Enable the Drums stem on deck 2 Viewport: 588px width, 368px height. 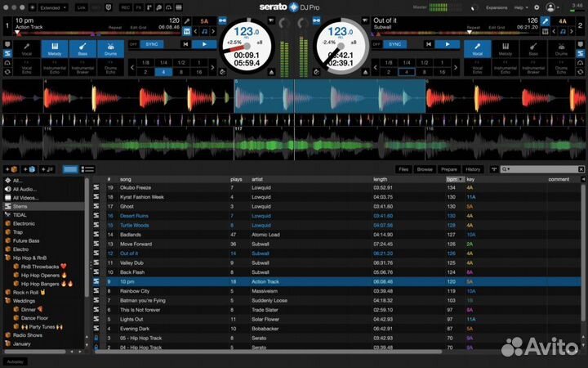tap(561, 49)
